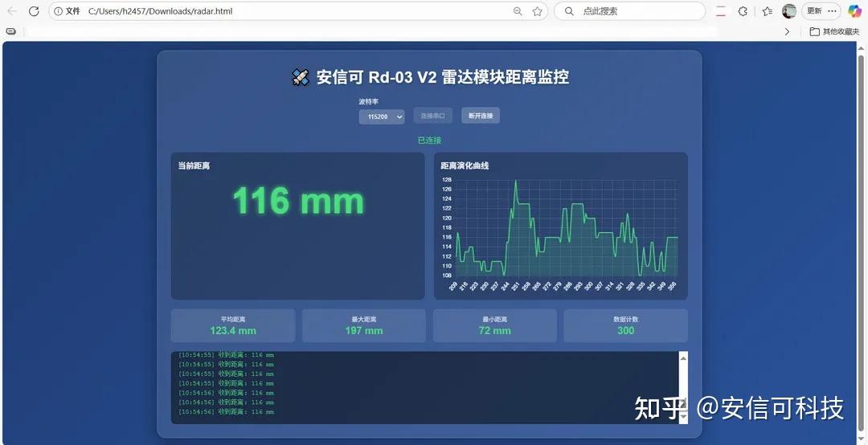868x445 pixels.
Task: Click the log panel scrollbar up arrow
Action: [x=683, y=358]
